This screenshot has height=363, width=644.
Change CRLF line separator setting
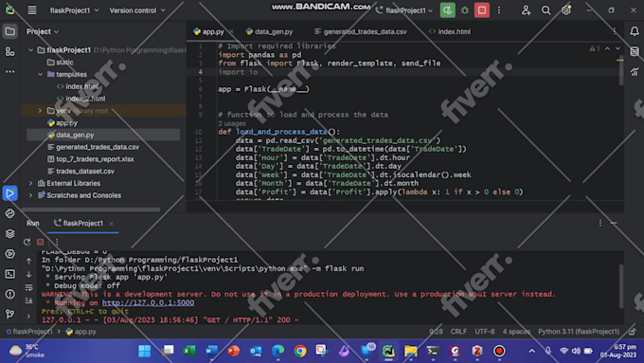pyautogui.click(x=458, y=332)
